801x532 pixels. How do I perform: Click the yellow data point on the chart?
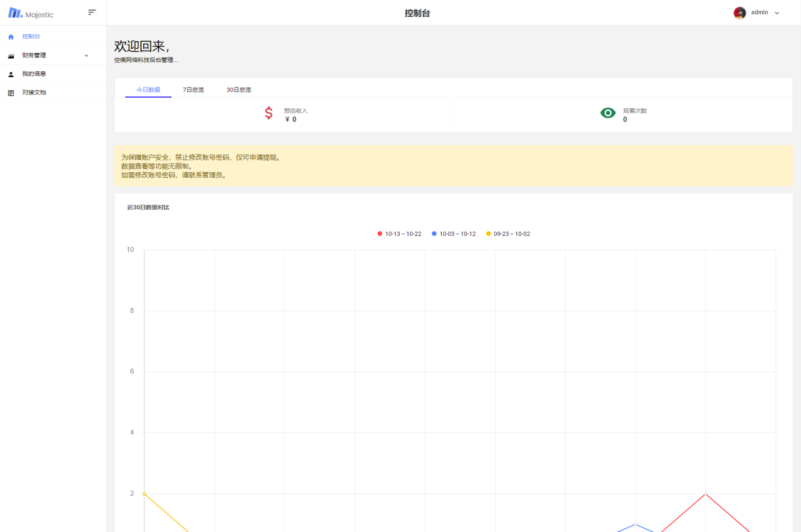point(143,493)
